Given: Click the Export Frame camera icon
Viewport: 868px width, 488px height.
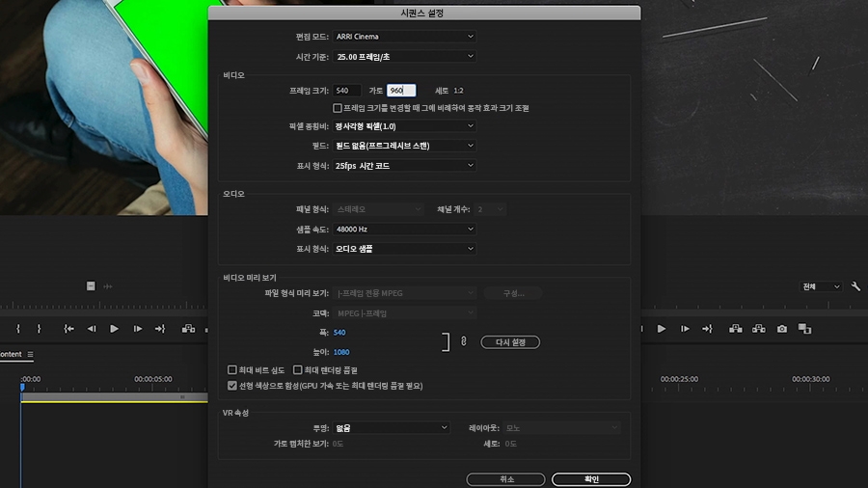Looking at the screenshot, I should (781, 329).
